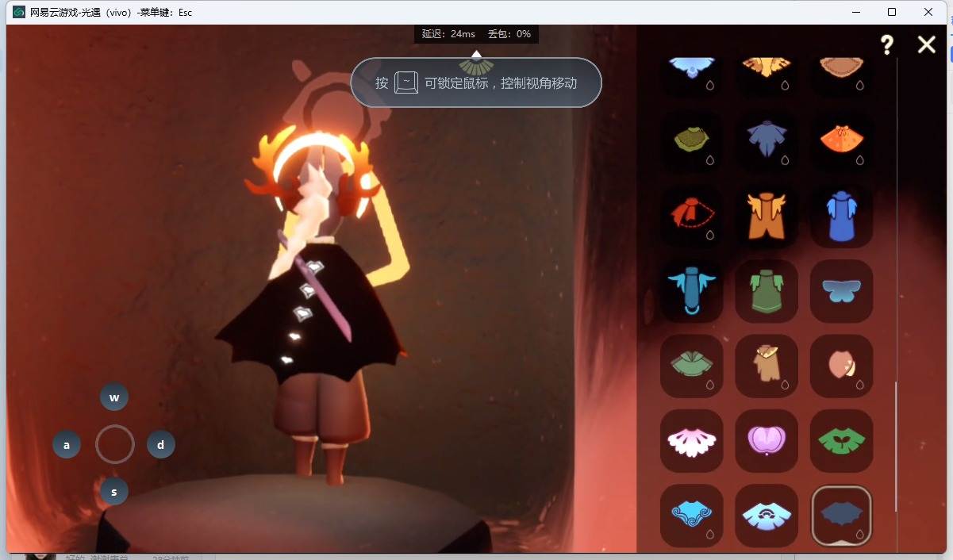The height and width of the screenshot is (560, 953).
Task: Minimize the 网易云游戏 window
Action: (856, 12)
